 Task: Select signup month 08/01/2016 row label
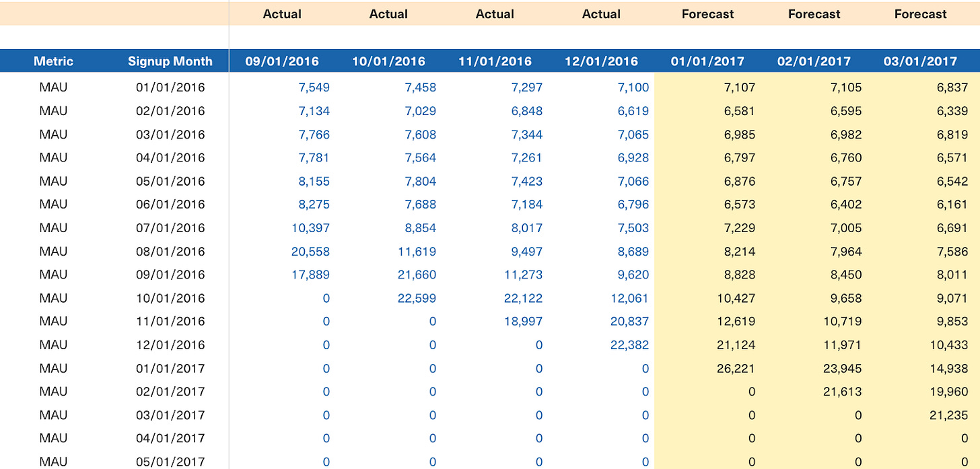click(x=170, y=252)
